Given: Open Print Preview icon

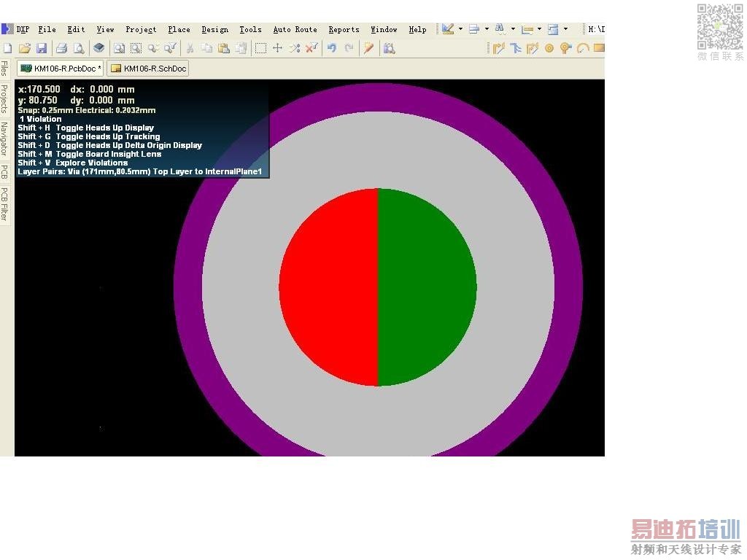Looking at the screenshot, I should [79, 48].
